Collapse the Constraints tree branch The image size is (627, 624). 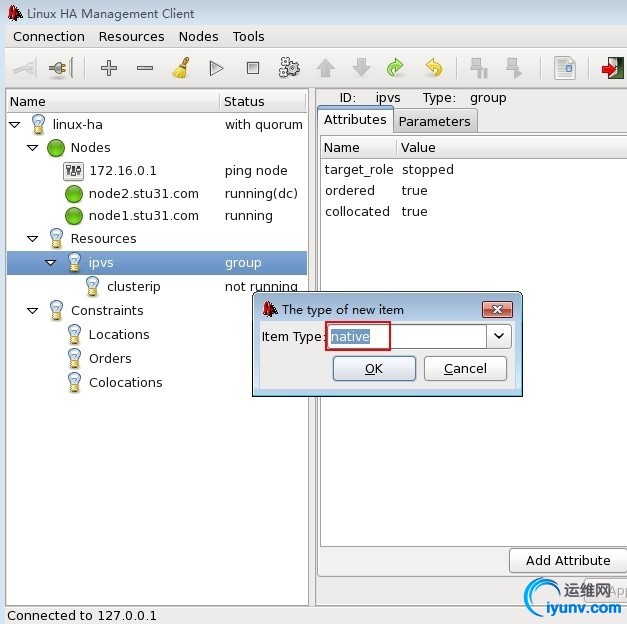tap(32, 310)
